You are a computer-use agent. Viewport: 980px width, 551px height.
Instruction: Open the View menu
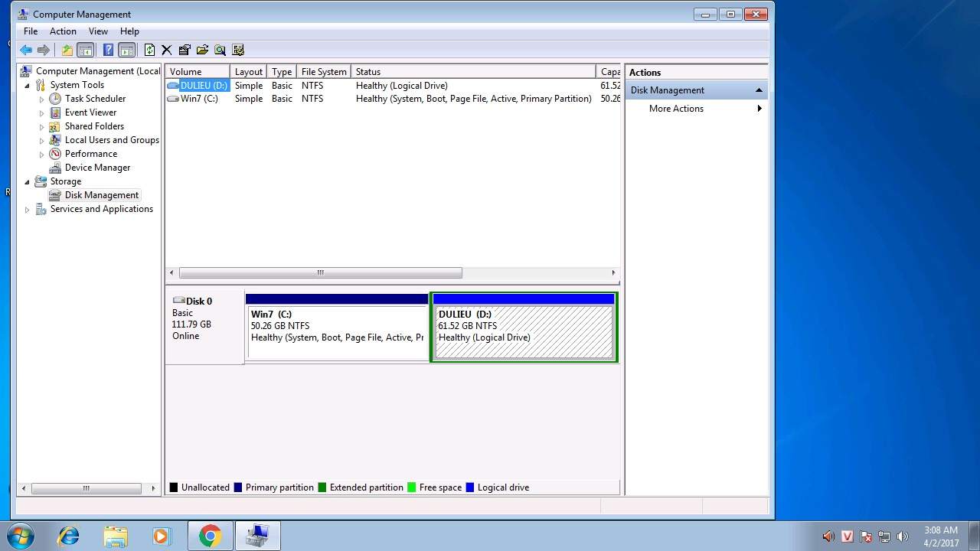coord(98,31)
